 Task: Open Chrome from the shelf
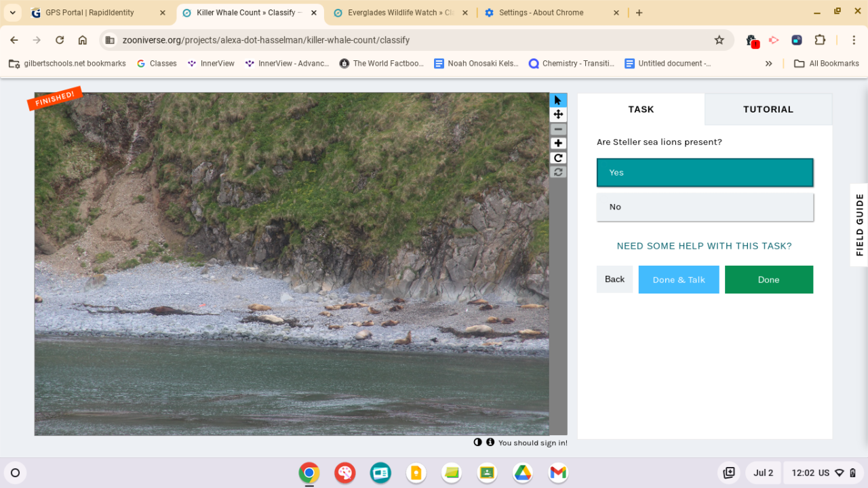click(309, 473)
